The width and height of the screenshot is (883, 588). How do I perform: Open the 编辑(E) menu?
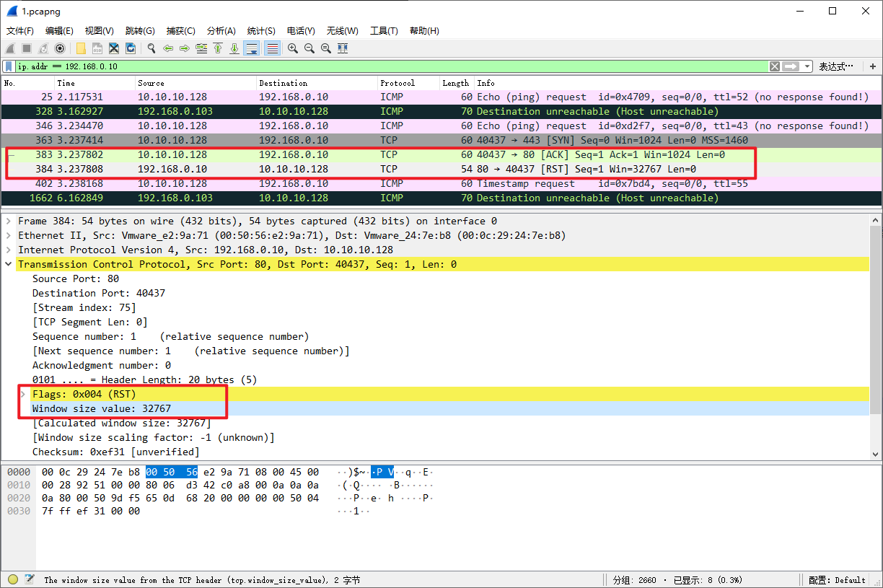(59, 31)
